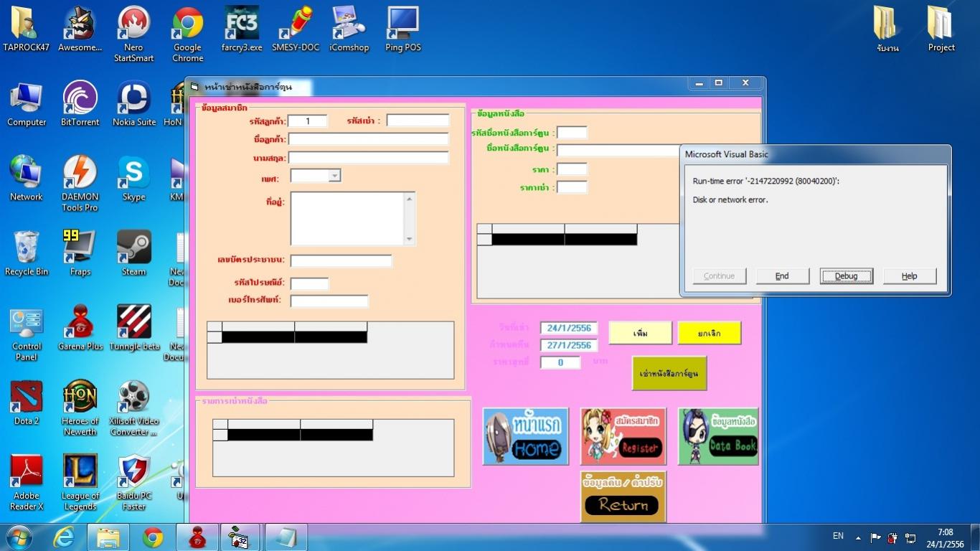Launch Adobe Reader X shortcut
The height and width of the screenshot is (551, 980).
pos(27,482)
